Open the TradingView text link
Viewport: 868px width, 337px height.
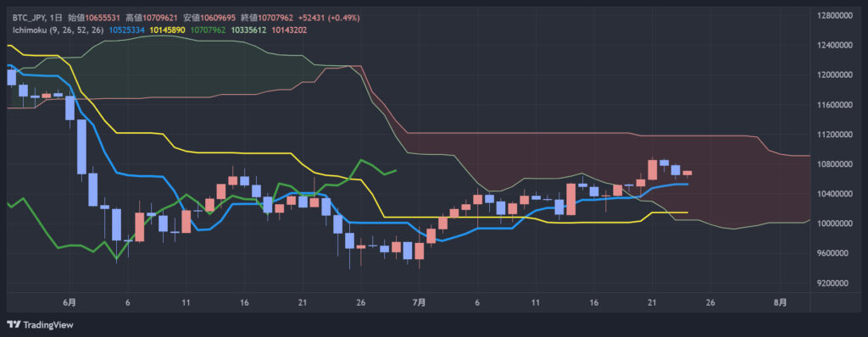(47, 325)
